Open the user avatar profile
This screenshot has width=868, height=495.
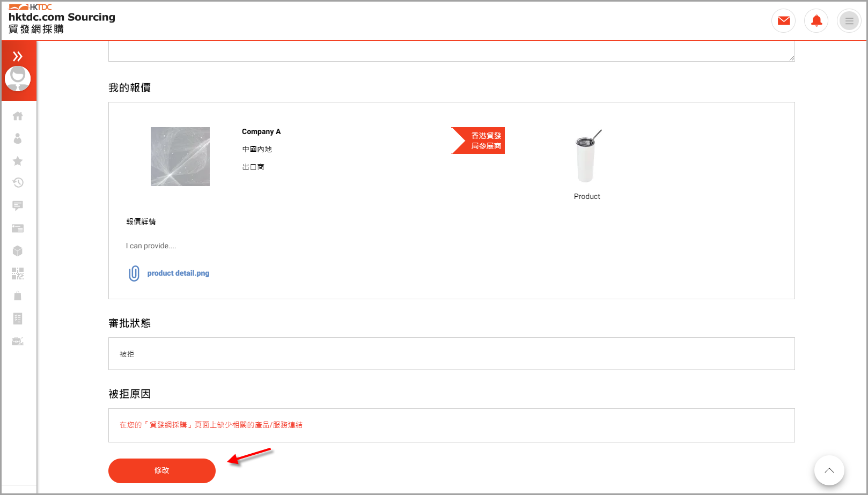(x=18, y=78)
